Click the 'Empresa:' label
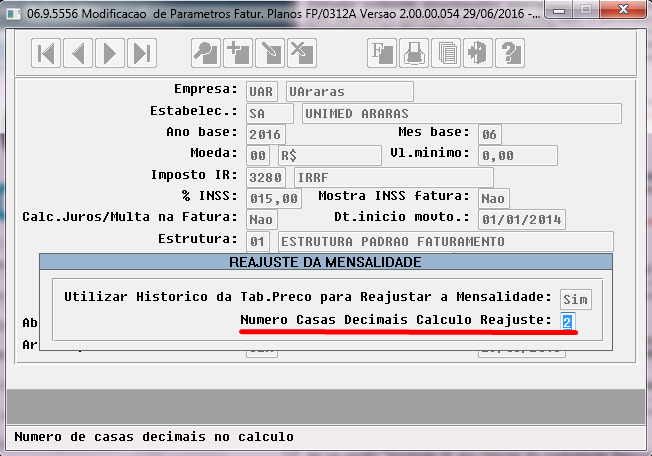The width and height of the screenshot is (652, 456). 206,89
